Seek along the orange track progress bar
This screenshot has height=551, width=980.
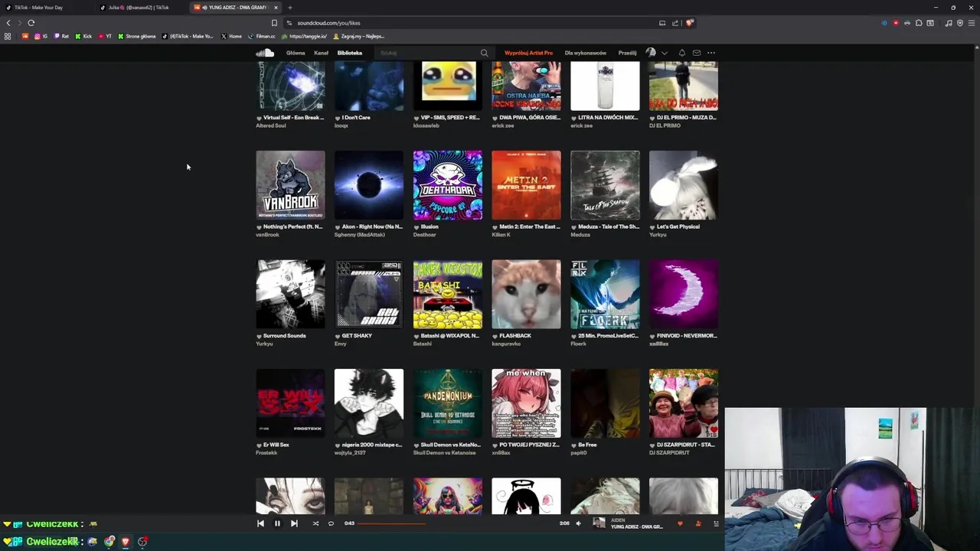(x=457, y=523)
